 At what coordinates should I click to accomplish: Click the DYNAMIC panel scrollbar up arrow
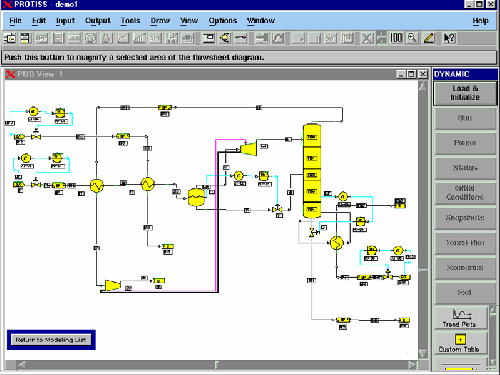(x=493, y=310)
